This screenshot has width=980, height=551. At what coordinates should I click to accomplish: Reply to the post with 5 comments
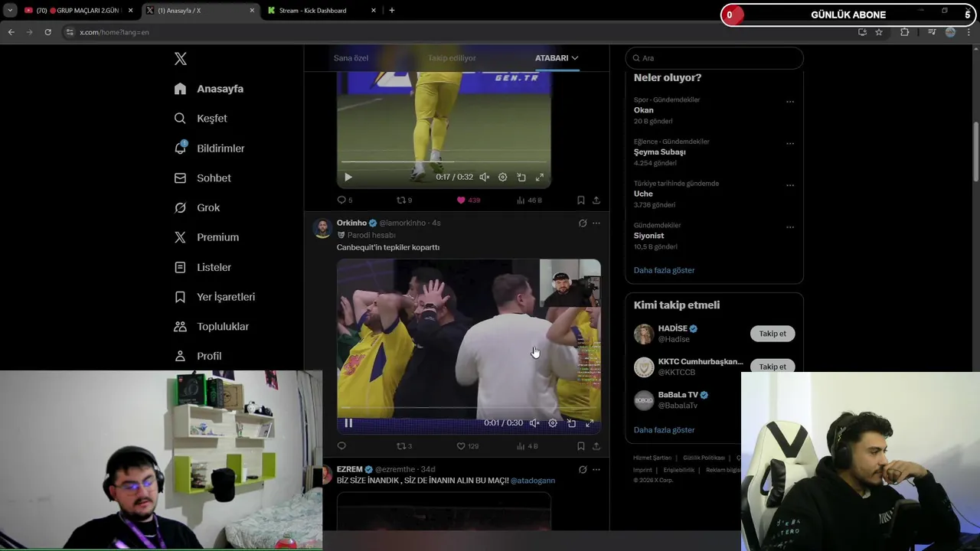point(345,200)
